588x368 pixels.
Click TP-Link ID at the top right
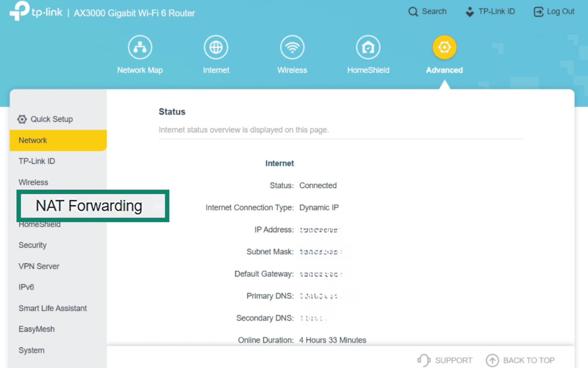[x=491, y=12]
